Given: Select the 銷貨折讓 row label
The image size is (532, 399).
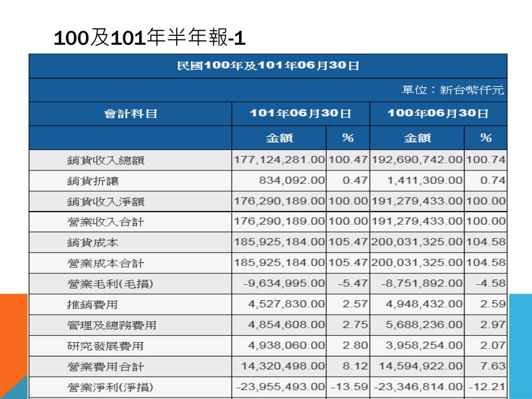Looking at the screenshot, I should click(92, 181).
